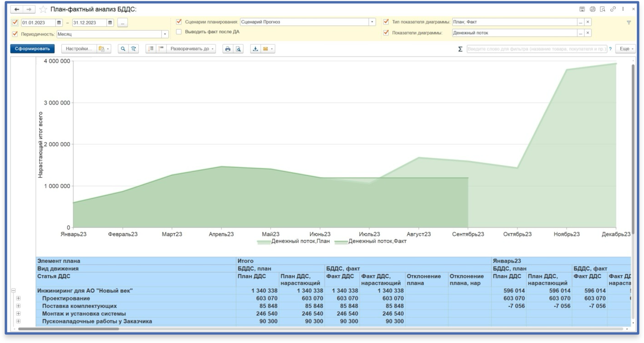
Task: Click the filter word search input field
Action: point(537,49)
